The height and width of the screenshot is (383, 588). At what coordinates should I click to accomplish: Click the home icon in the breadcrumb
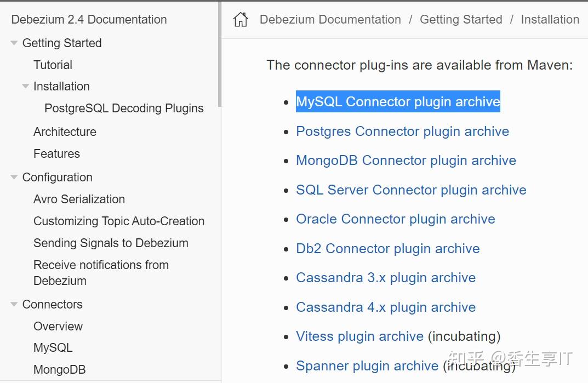(241, 19)
